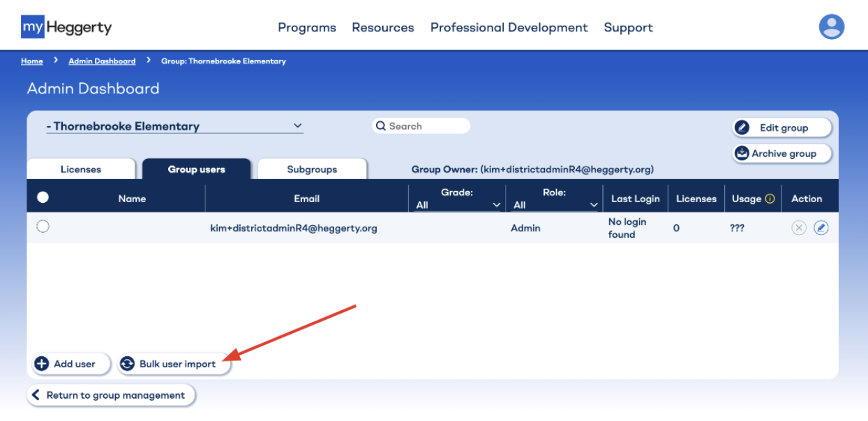Select the kim+districtadminR4 user row radio button
The width and height of the screenshot is (868, 421).
(x=43, y=227)
